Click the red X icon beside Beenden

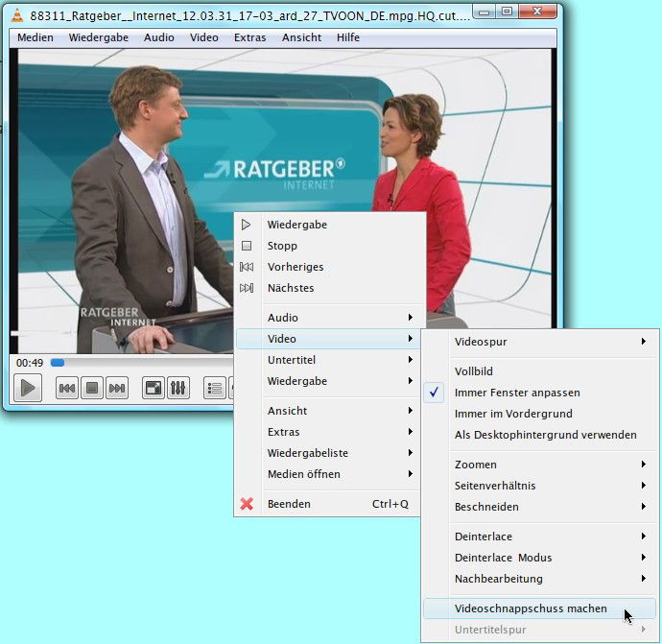coord(247,504)
